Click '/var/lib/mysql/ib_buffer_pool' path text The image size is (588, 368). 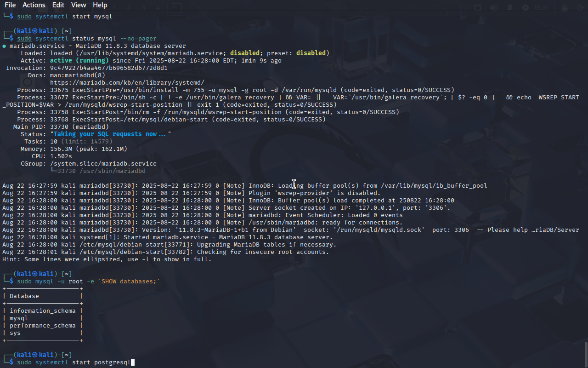tap(434, 186)
